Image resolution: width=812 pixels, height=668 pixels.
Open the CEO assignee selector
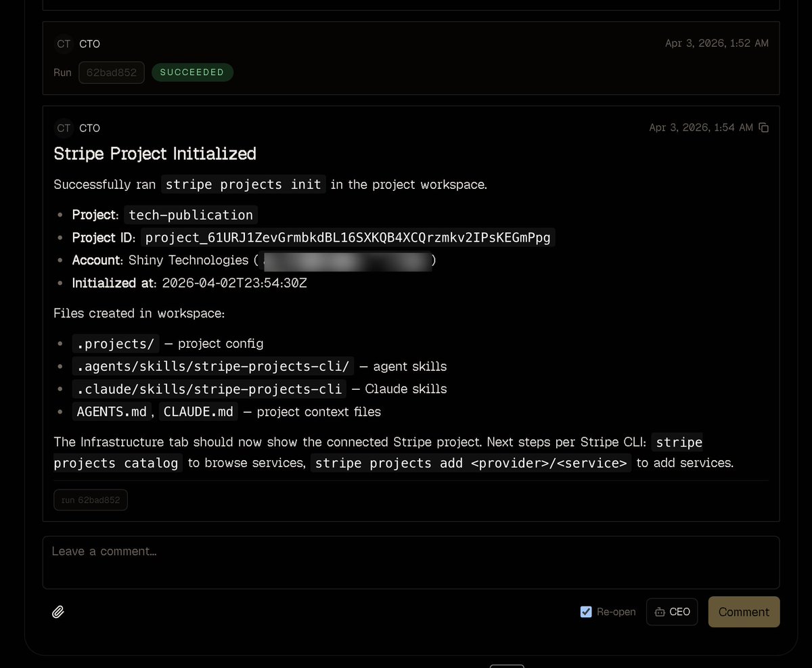[672, 612]
